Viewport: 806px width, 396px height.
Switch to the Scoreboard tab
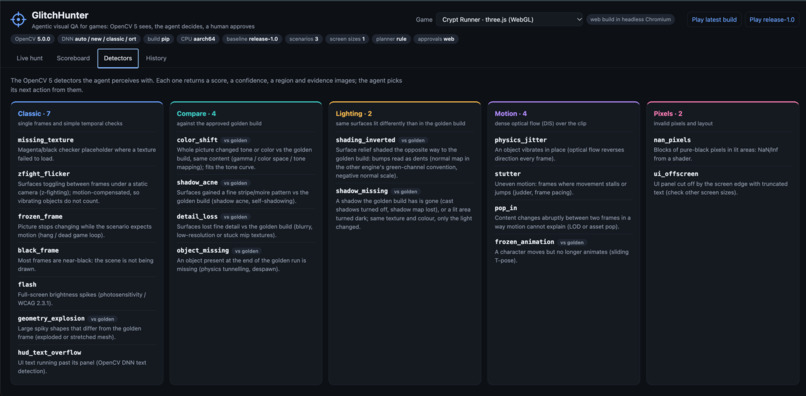pyautogui.click(x=73, y=58)
